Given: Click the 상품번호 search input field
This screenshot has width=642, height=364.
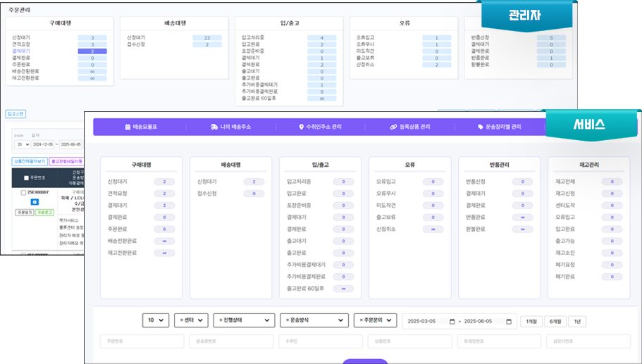Looking at the screenshot, I should (x=410, y=341).
